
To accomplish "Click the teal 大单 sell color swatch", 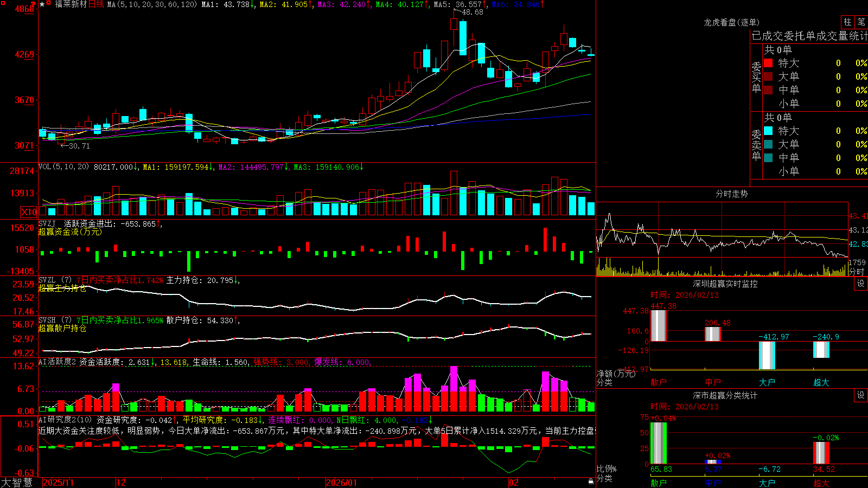I will (768, 144).
